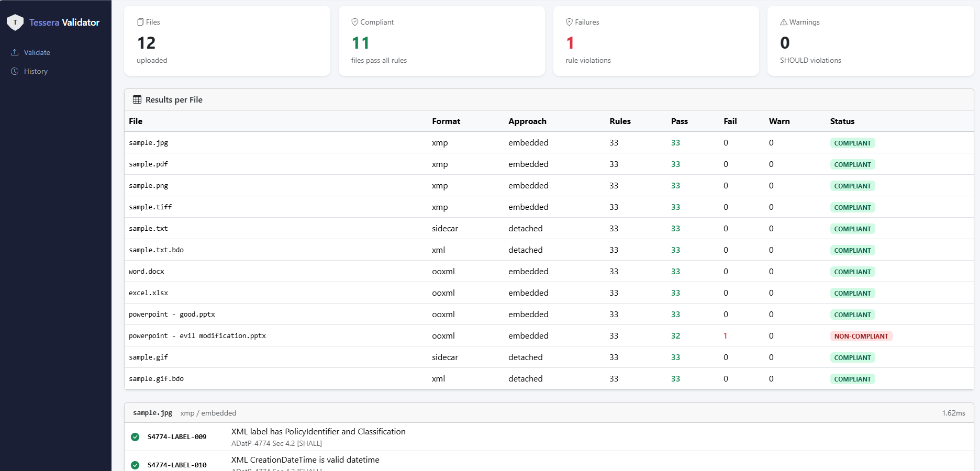The height and width of the screenshot is (471, 980).
Task: Click the pass count 32 in evil modification row
Action: click(x=675, y=335)
